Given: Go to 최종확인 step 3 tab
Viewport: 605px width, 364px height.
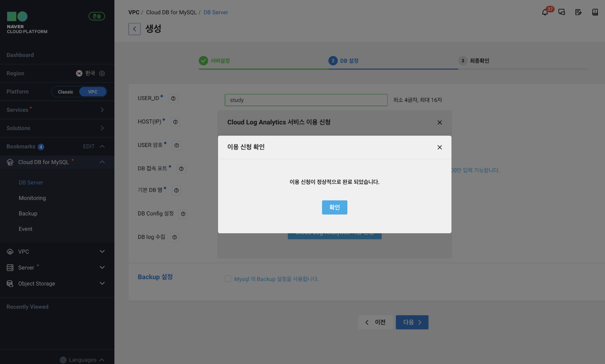Looking at the screenshot, I should [x=474, y=61].
